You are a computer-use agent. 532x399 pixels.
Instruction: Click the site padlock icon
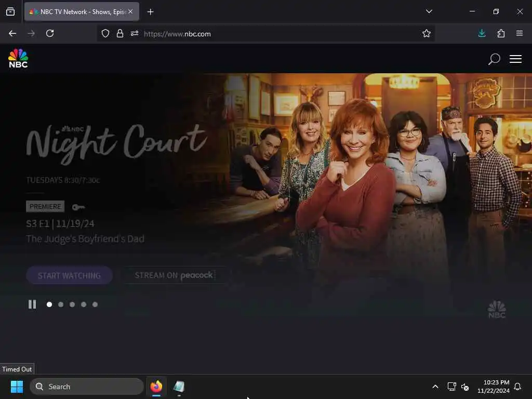[x=120, y=34]
